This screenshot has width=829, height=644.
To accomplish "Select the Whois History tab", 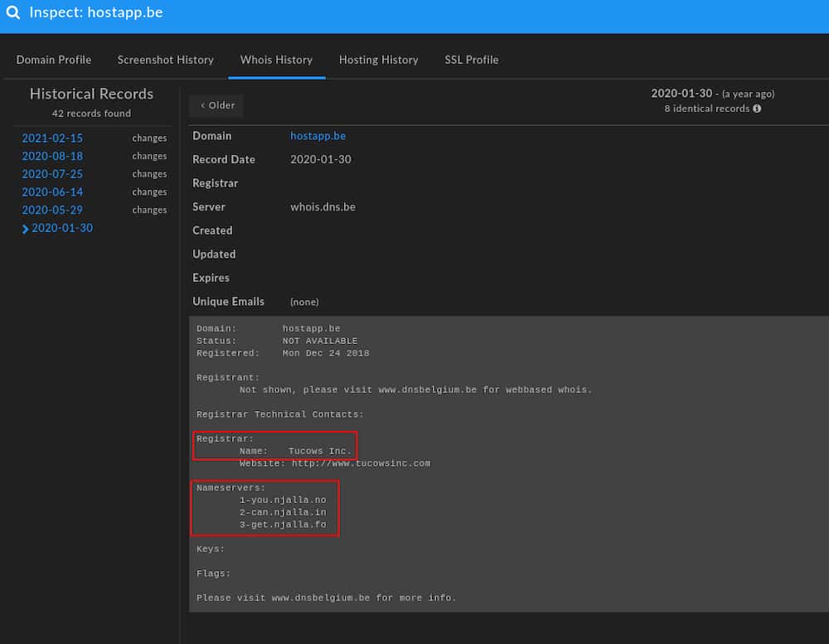I will pos(277,60).
